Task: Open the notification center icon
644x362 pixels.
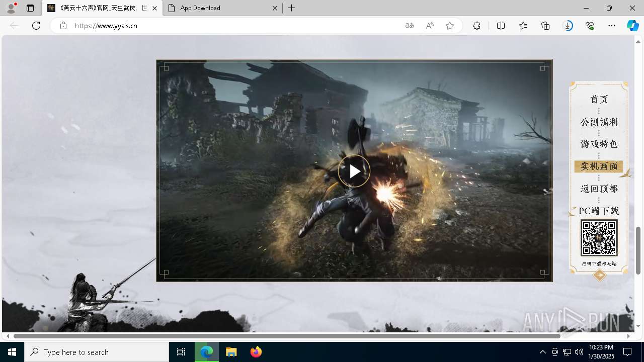Action: click(x=627, y=352)
